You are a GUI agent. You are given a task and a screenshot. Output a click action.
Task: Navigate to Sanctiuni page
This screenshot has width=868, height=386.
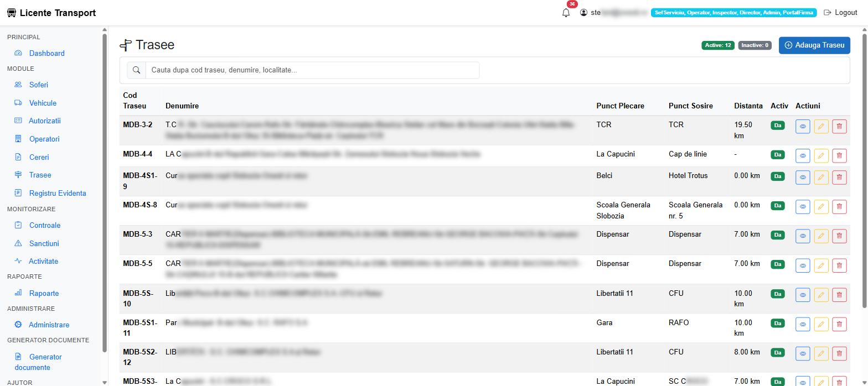point(44,243)
